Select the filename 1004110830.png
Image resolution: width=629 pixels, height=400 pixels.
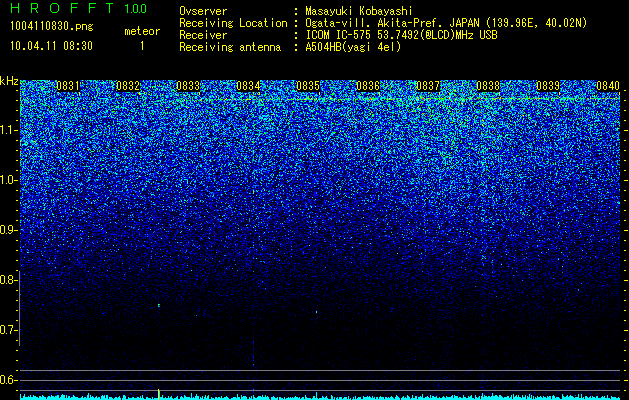point(52,27)
